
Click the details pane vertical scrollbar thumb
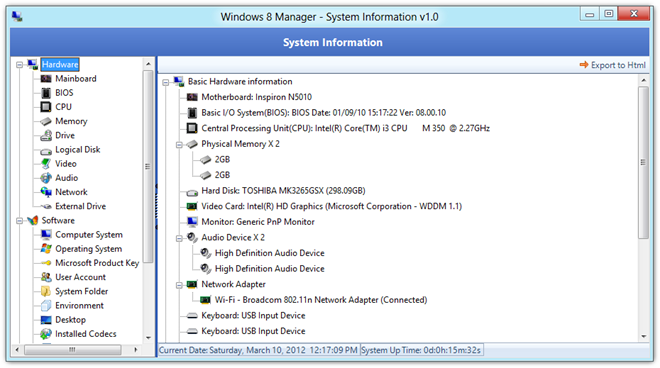click(643, 163)
